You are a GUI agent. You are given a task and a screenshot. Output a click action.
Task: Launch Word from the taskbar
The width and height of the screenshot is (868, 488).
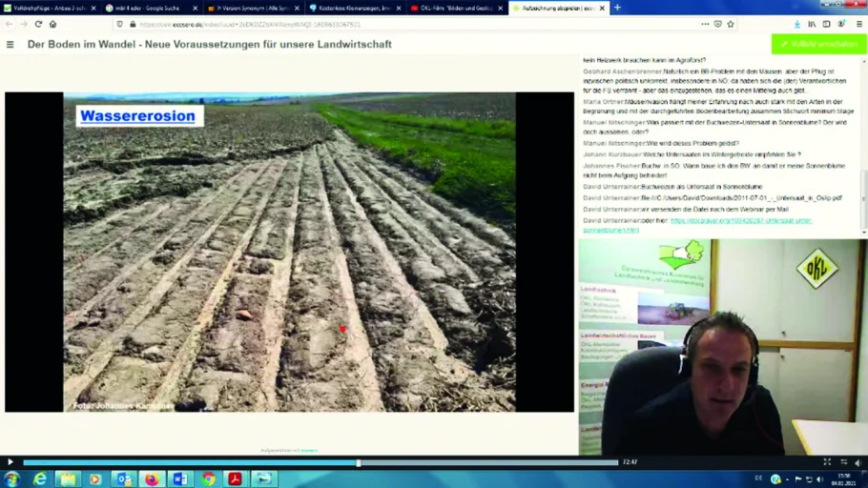pos(179,478)
